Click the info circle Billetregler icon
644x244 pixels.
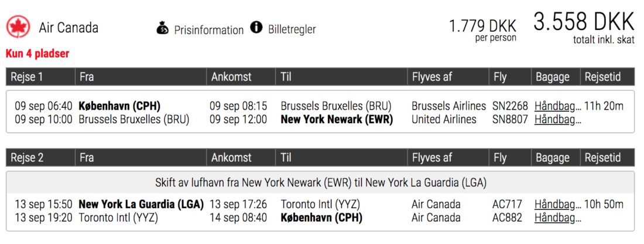click(x=256, y=28)
